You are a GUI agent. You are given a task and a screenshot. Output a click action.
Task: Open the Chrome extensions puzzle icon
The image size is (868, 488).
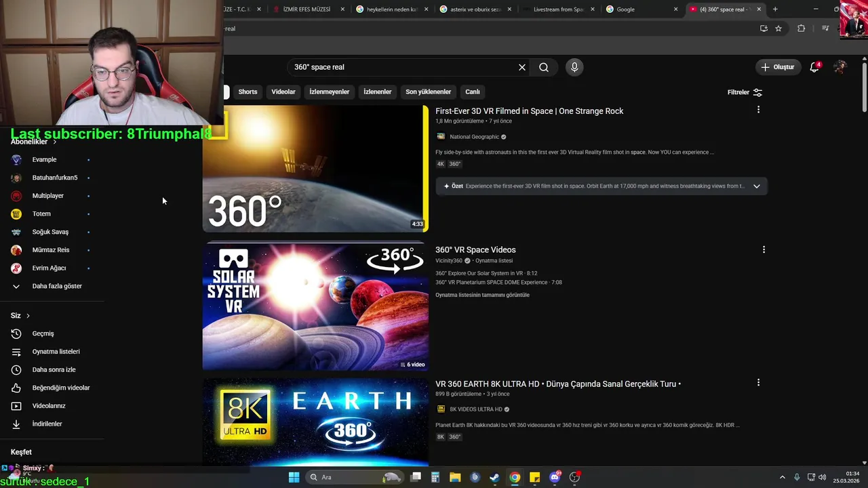[x=802, y=28]
